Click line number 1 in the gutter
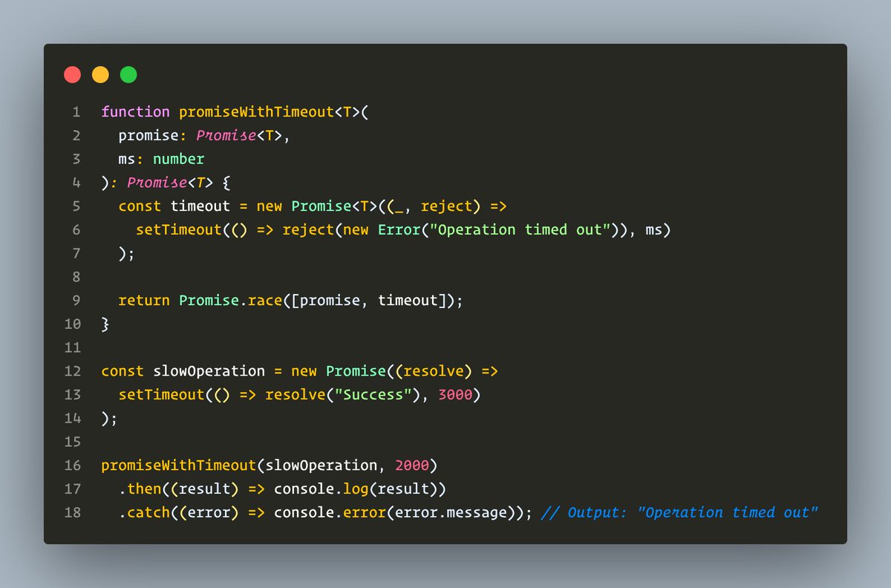The width and height of the screenshot is (891, 588). (76, 112)
